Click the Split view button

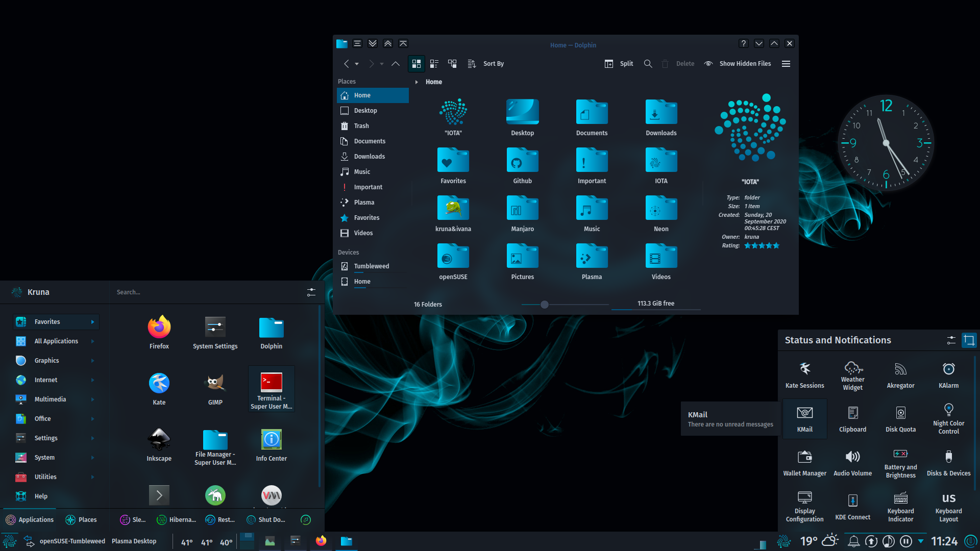click(619, 64)
